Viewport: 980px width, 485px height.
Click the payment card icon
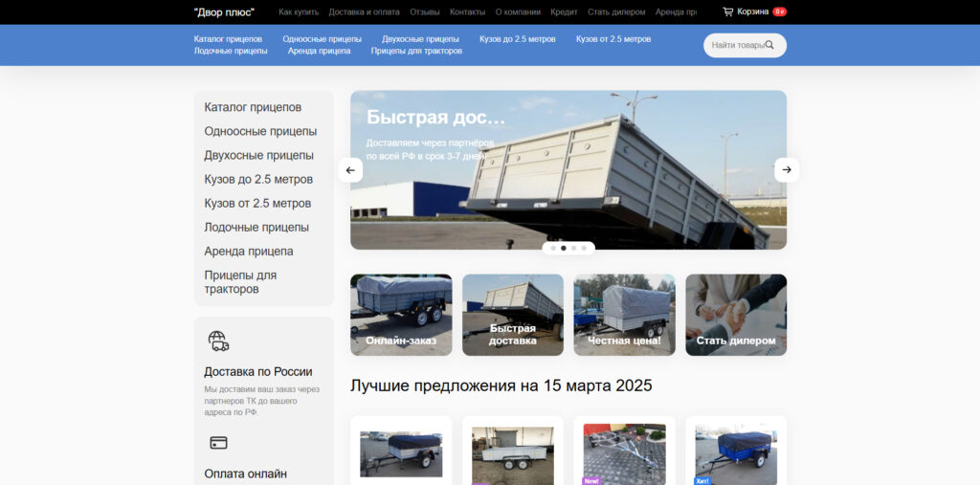(218, 443)
